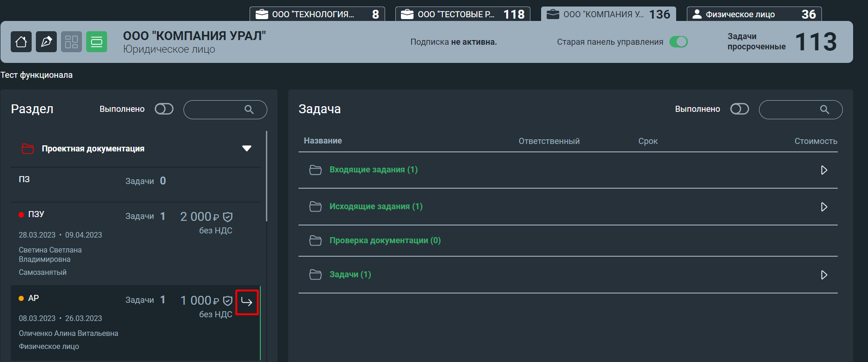Screen dimensions: 868x362
Task: Click the red status dot of ПЗУ
Action: (21, 215)
